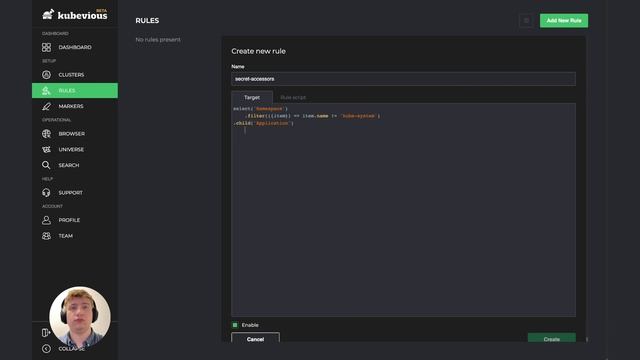The height and width of the screenshot is (360, 640).
Task: Click the Markers pen icon
Action: pyautogui.click(x=47, y=106)
